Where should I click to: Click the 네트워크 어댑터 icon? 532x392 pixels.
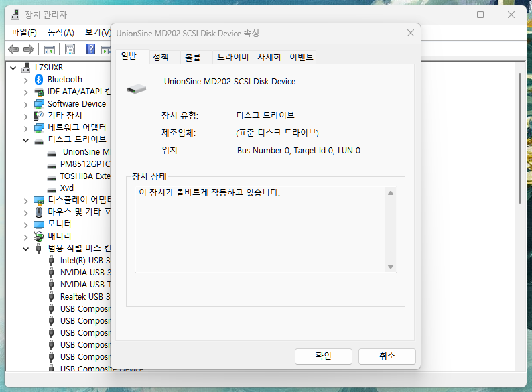tap(39, 128)
